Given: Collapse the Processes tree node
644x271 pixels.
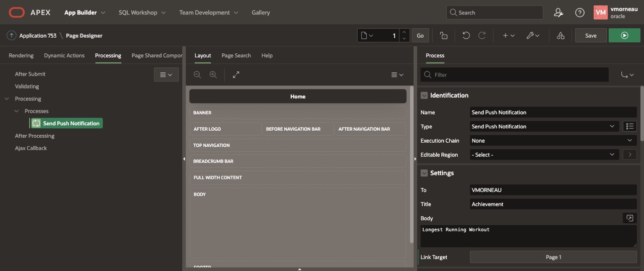Looking at the screenshot, I should tap(17, 111).
